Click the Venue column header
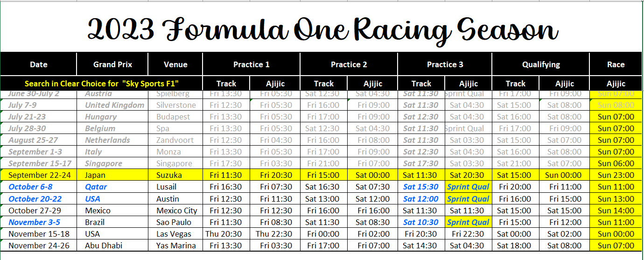Screen dimensions: 644x260 pos(175,64)
